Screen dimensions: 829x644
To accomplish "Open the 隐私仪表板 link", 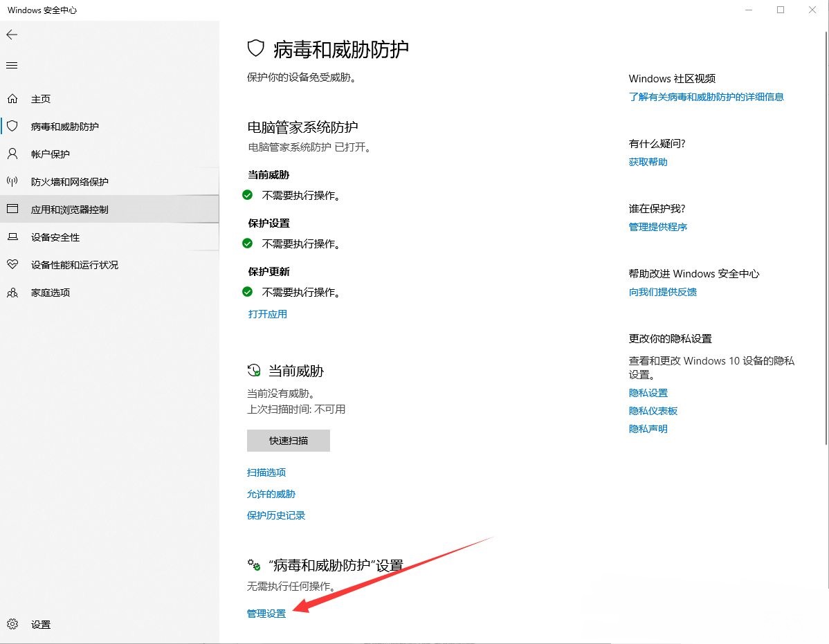I will pos(653,410).
